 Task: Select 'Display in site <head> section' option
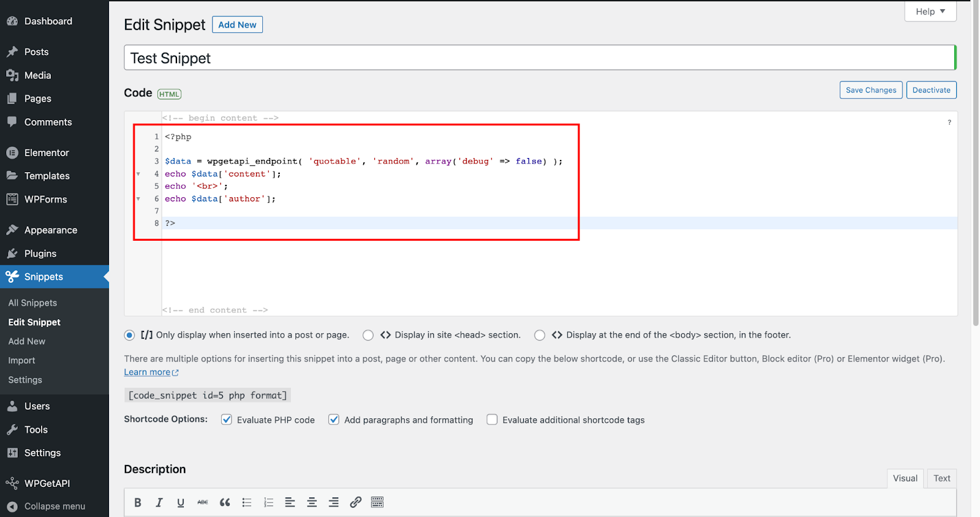tap(368, 335)
